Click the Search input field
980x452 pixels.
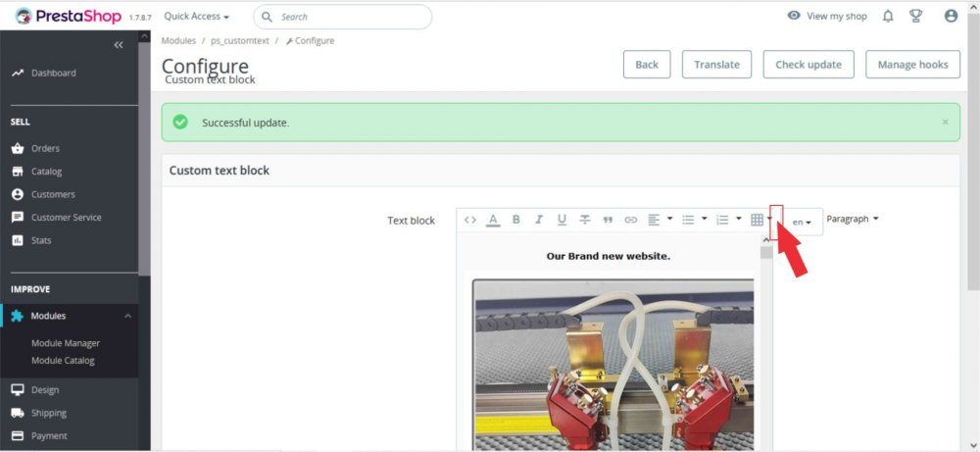coord(342,17)
